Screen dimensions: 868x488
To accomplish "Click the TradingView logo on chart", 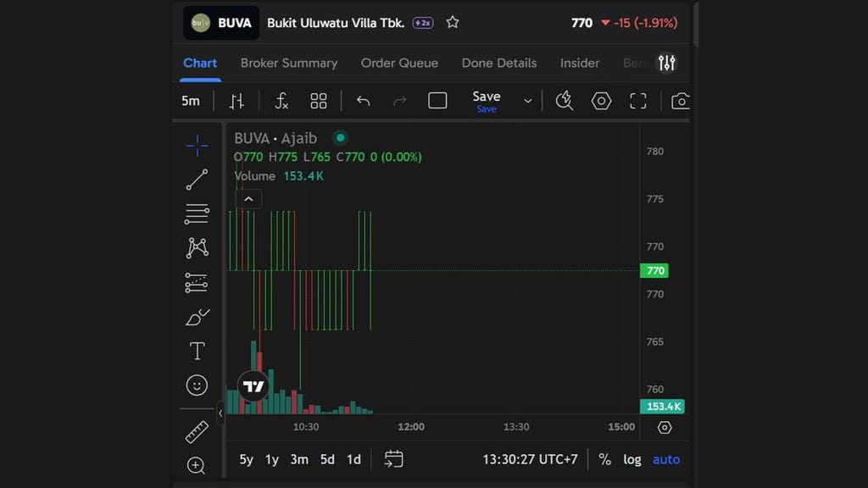I will [x=253, y=386].
